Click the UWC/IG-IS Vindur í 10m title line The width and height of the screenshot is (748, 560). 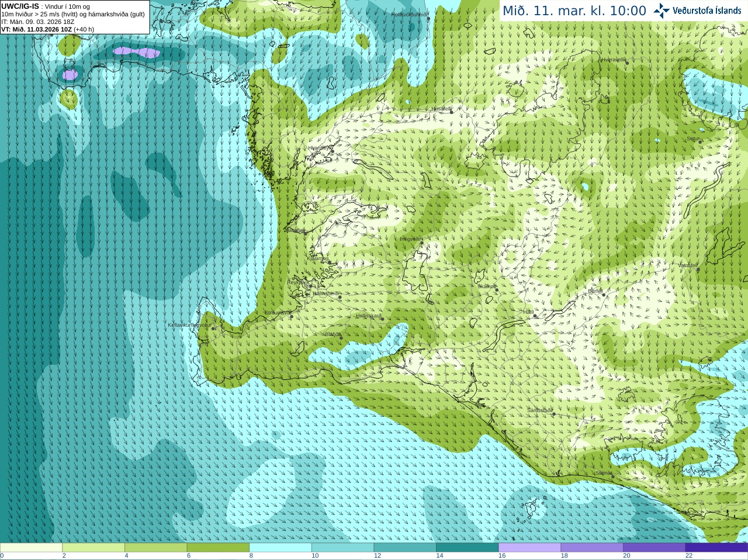[46, 6]
